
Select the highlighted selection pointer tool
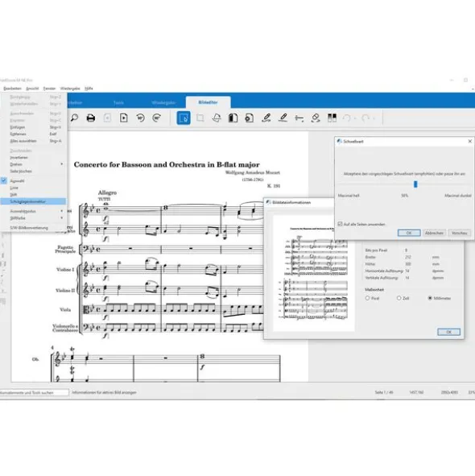click(184, 118)
